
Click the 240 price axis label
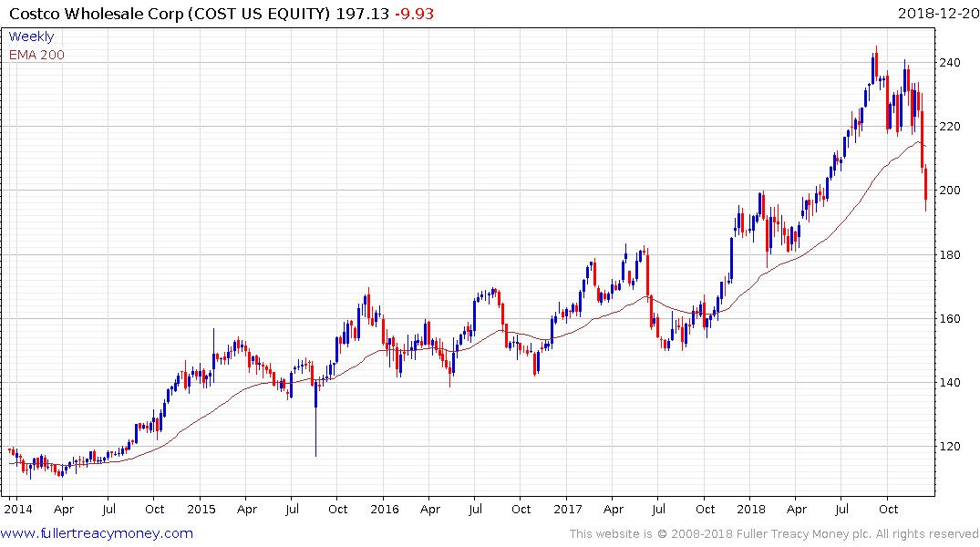tap(950, 63)
